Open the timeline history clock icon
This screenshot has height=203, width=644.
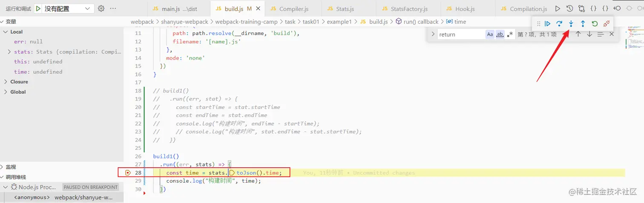(569, 9)
